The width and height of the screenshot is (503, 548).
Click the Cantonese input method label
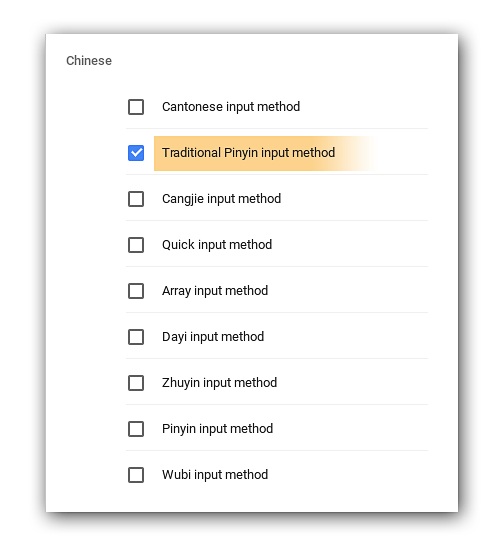coord(231,107)
